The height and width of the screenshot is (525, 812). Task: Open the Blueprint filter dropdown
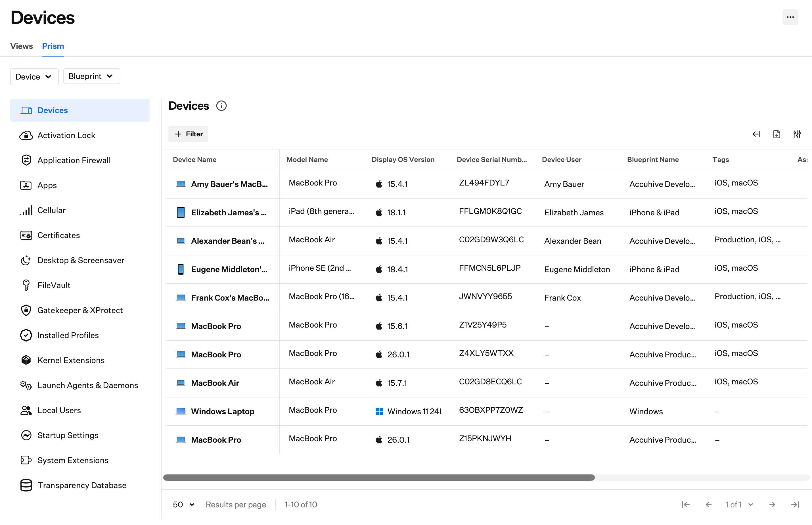coord(91,76)
